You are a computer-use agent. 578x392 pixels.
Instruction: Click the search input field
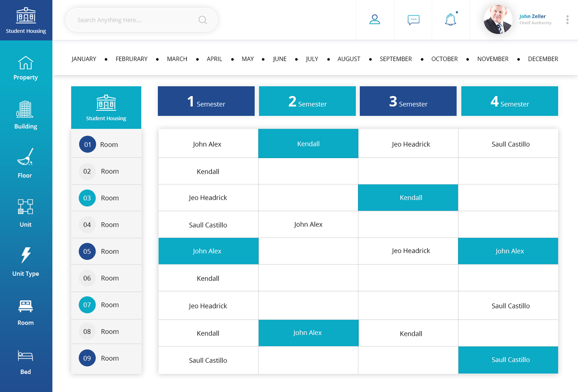135,20
